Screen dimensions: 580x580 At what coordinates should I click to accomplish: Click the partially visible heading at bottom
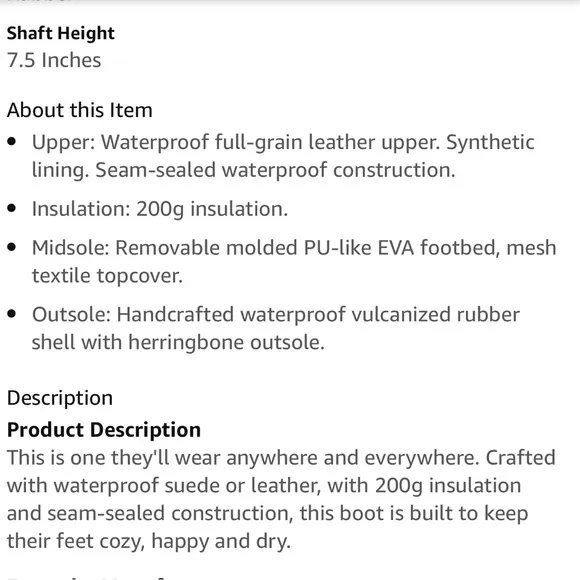[85, 577]
